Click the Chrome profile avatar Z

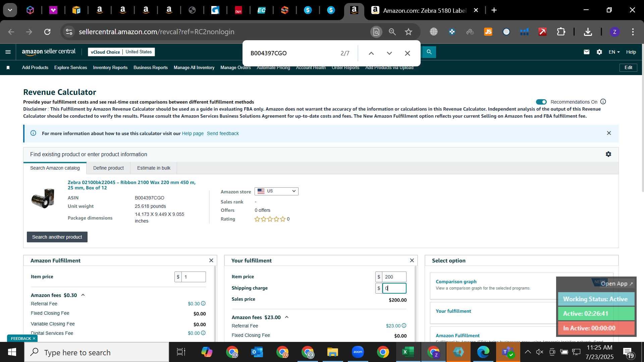click(x=614, y=32)
